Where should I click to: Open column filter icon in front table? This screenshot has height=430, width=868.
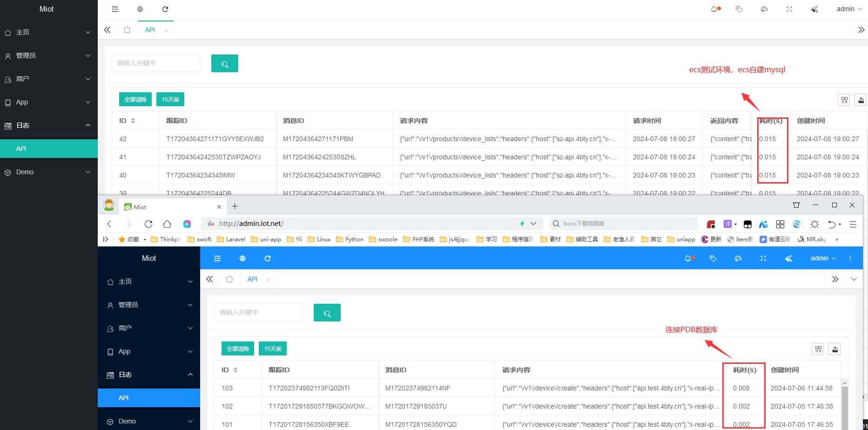pos(818,349)
